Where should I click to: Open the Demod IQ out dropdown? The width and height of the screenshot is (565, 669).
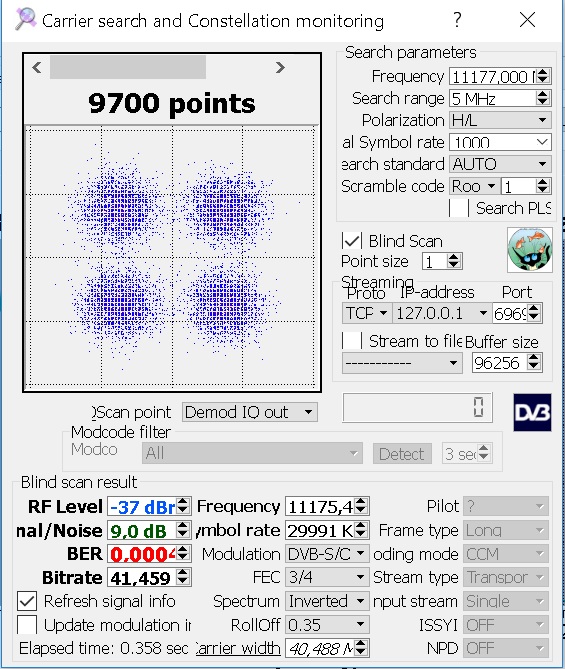[x=250, y=412]
